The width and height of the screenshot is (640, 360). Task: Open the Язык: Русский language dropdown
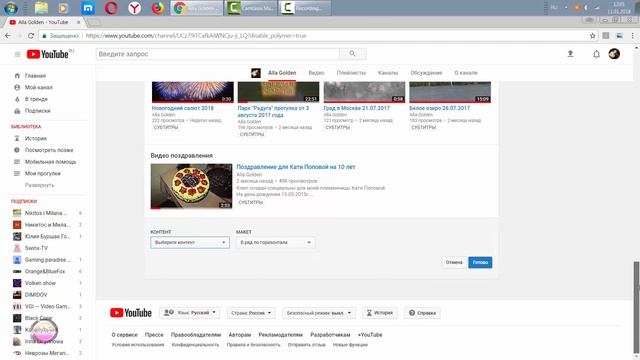[x=190, y=313]
